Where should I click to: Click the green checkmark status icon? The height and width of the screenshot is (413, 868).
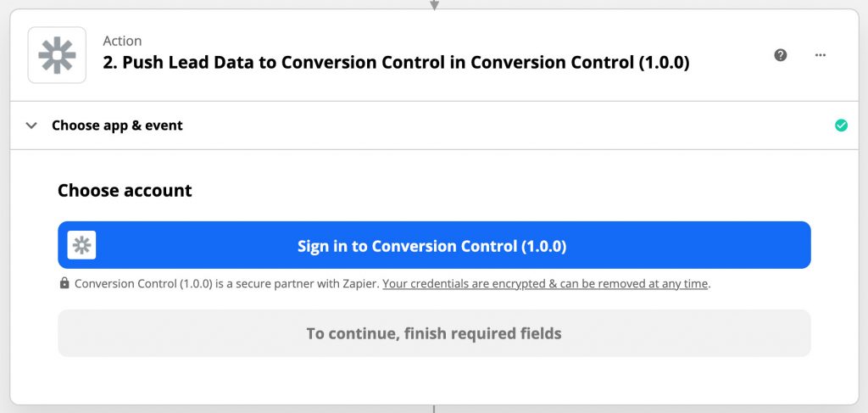click(841, 126)
